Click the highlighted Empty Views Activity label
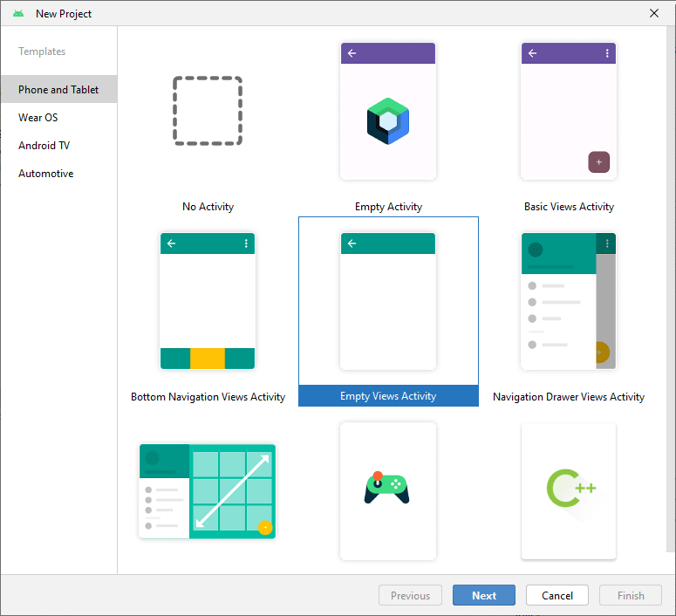Viewport: 676px width, 616px height. click(388, 396)
